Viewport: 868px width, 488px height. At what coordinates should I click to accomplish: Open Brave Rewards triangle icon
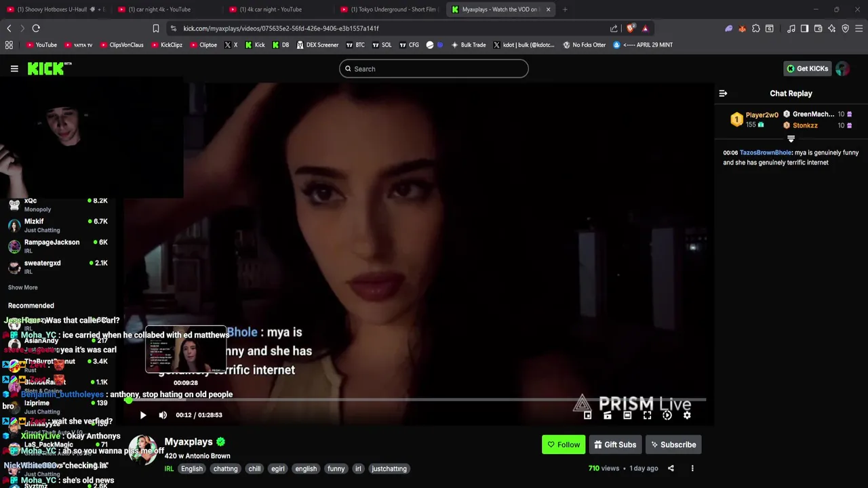point(645,28)
